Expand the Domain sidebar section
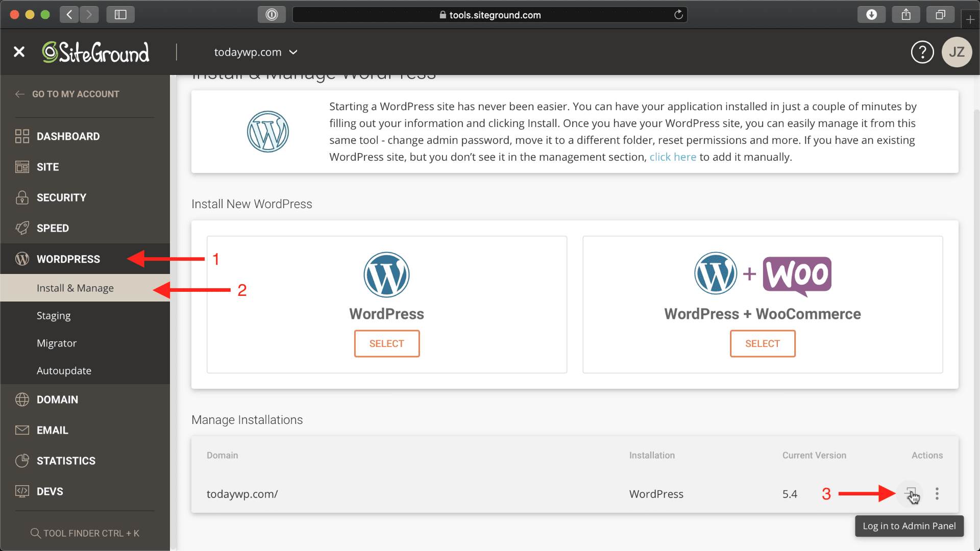Screen dimensions: 980x551 pos(85,399)
